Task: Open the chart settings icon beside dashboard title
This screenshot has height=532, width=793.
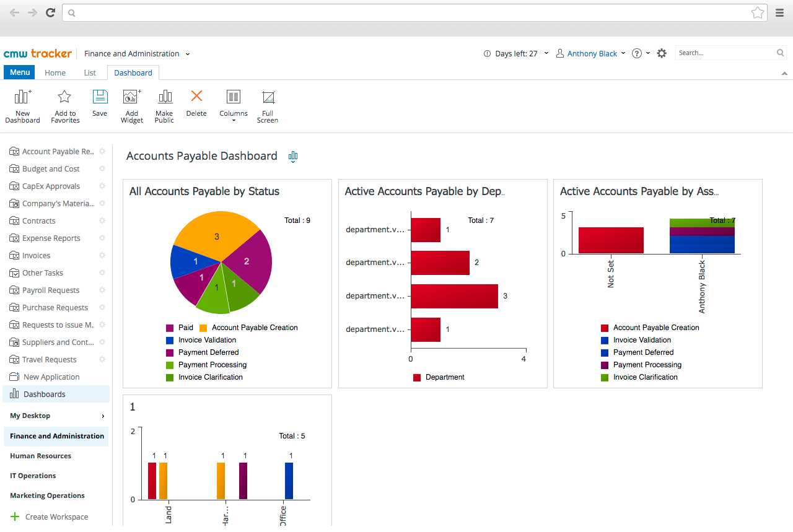Action: click(292, 156)
